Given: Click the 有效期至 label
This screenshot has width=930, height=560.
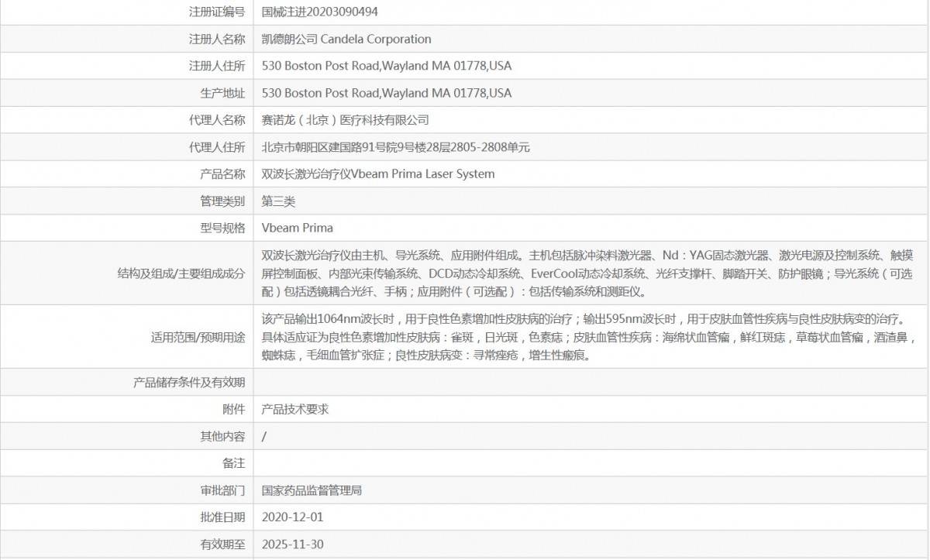Looking at the screenshot, I should click(x=222, y=544).
